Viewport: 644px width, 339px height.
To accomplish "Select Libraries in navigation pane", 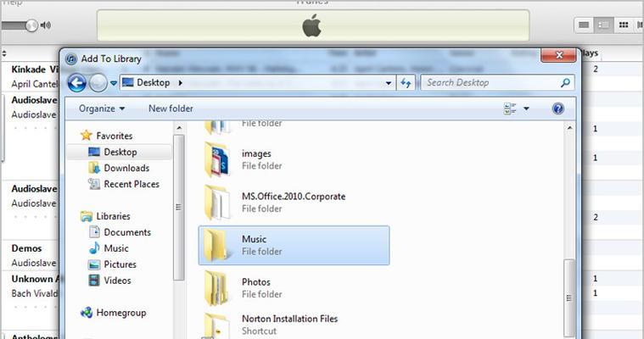I will pyautogui.click(x=113, y=216).
